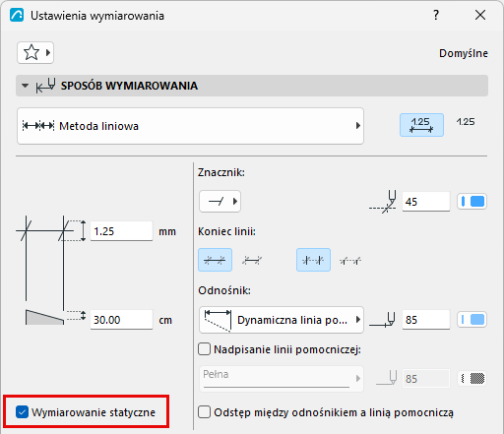The width and height of the screenshot is (504, 434).
Task: Click the help question mark button
Action: 436,15
